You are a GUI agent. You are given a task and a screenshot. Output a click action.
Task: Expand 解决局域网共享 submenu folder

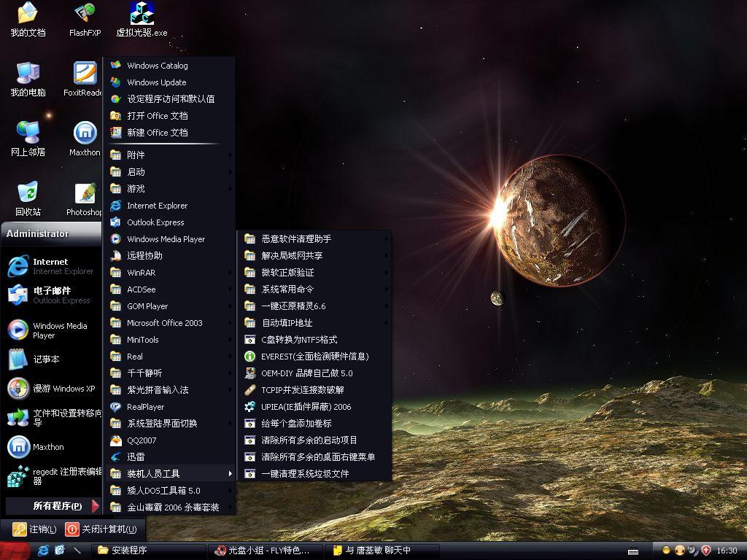pos(314,256)
